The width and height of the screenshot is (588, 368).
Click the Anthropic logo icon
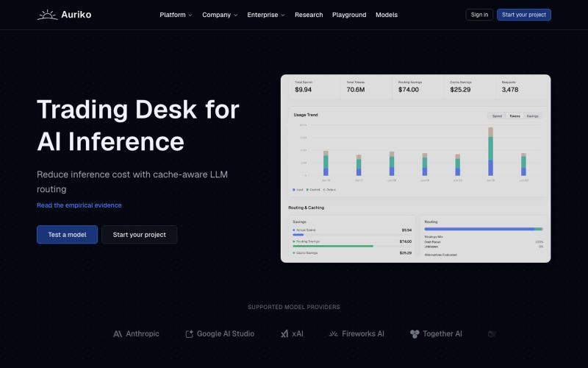[x=118, y=334]
